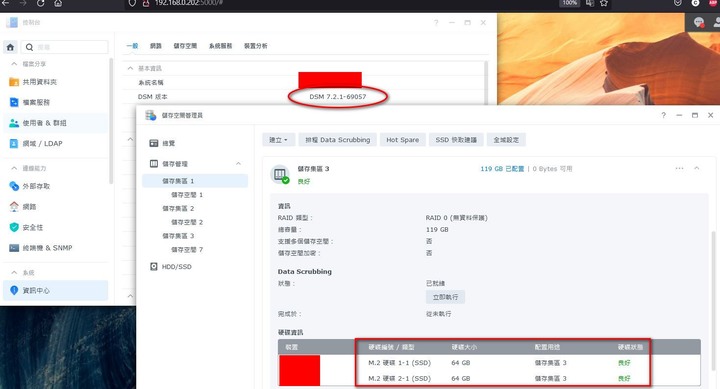Click SSD 快取建議 button
The image size is (720, 389).
click(x=456, y=140)
